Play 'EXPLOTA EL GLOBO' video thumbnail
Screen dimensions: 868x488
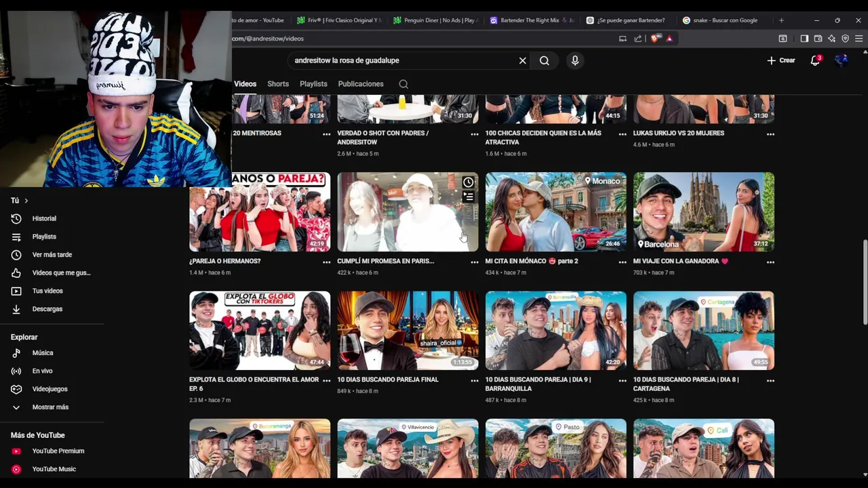[260, 331]
